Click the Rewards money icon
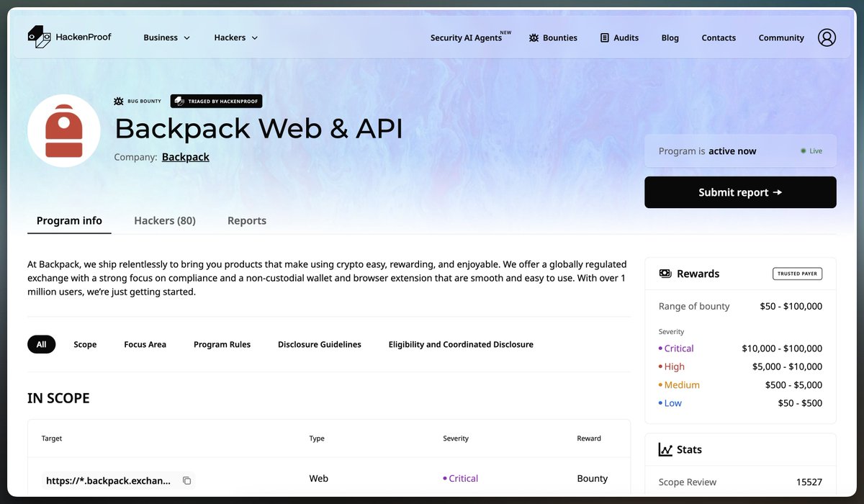The image size is (864, 504). click(665, 274)
